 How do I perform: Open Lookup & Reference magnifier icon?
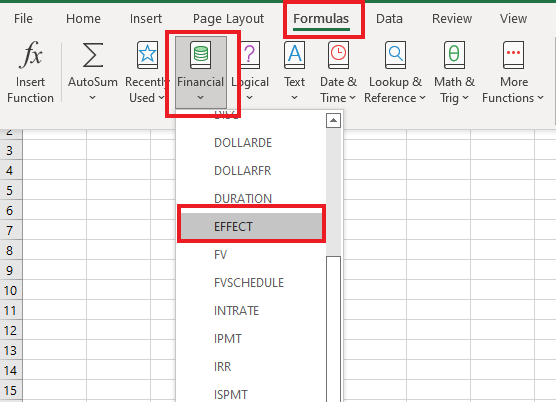[395, 55]
